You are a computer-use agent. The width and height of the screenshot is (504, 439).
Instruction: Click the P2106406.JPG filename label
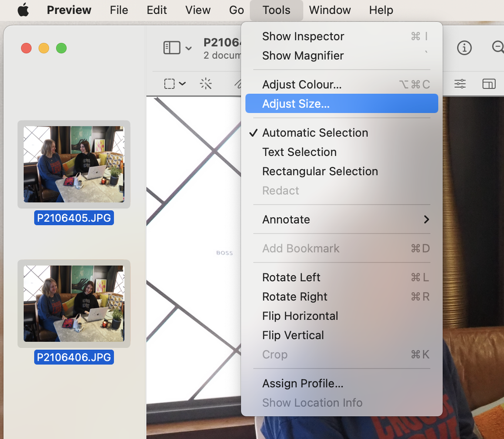74,357
